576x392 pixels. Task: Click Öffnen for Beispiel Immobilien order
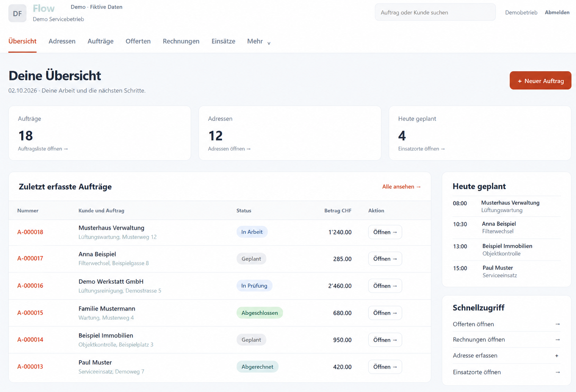[x=385, y=340]
